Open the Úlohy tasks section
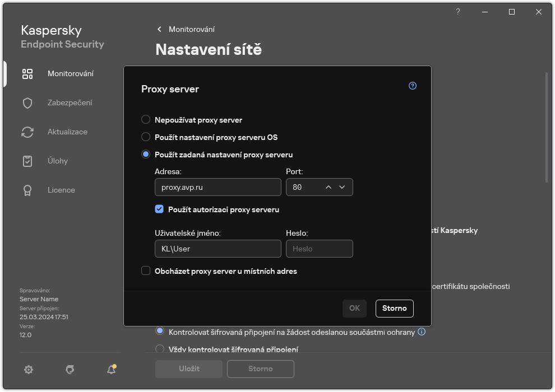The height and width of the screenshot is (392, 555). click(x=59, y=161)
